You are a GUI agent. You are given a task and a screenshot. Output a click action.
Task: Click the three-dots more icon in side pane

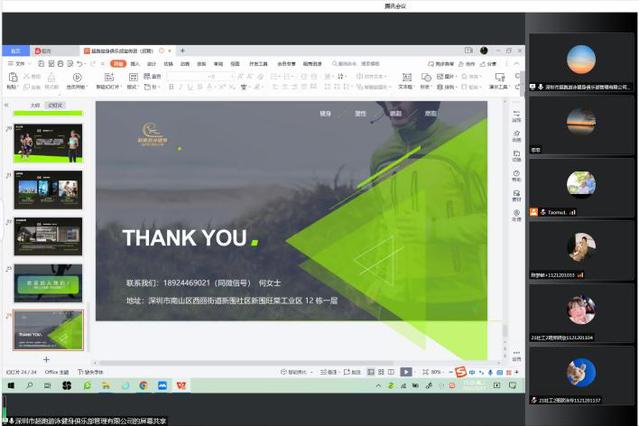516,353
